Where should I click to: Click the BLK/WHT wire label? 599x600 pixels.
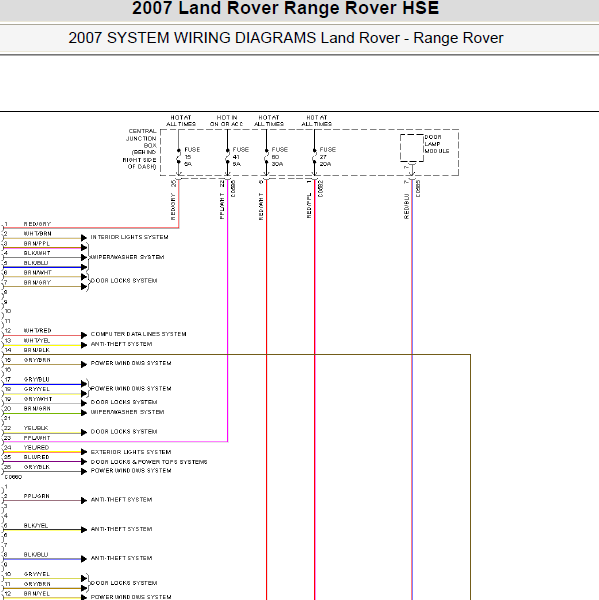pyautogui.click(x=37, y=253)
